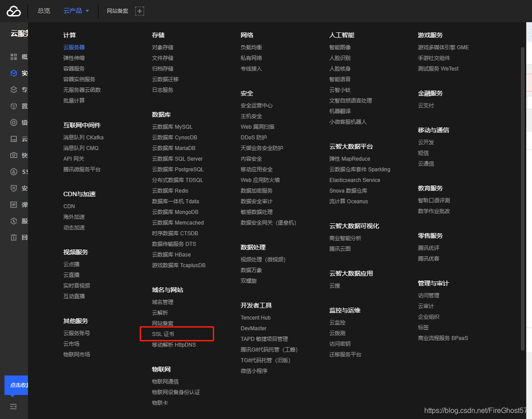Click the cloud disk icon in left sidebar

pos(14,139)
